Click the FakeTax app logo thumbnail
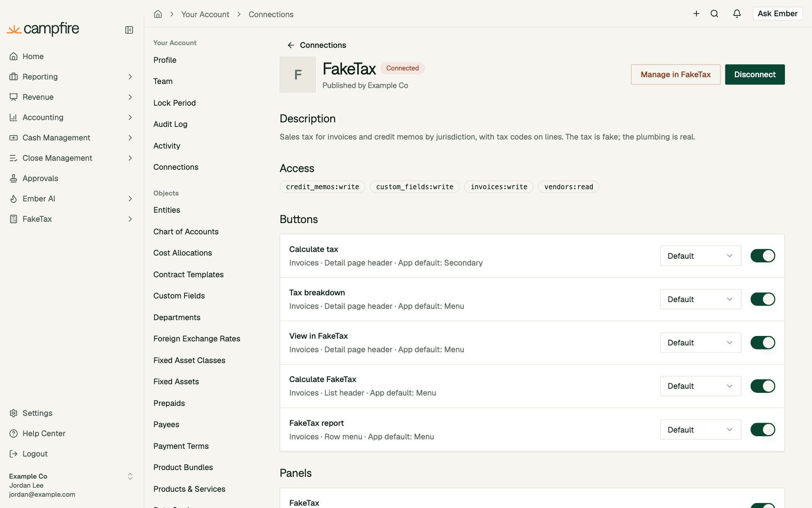This screenshot has width=812, height=508. tap(298, 75)
